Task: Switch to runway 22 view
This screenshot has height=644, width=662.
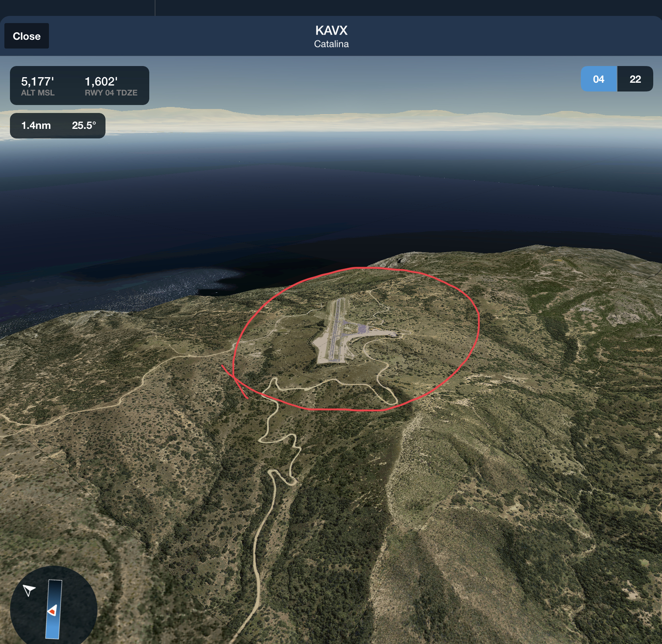Action: click(635, 79)
